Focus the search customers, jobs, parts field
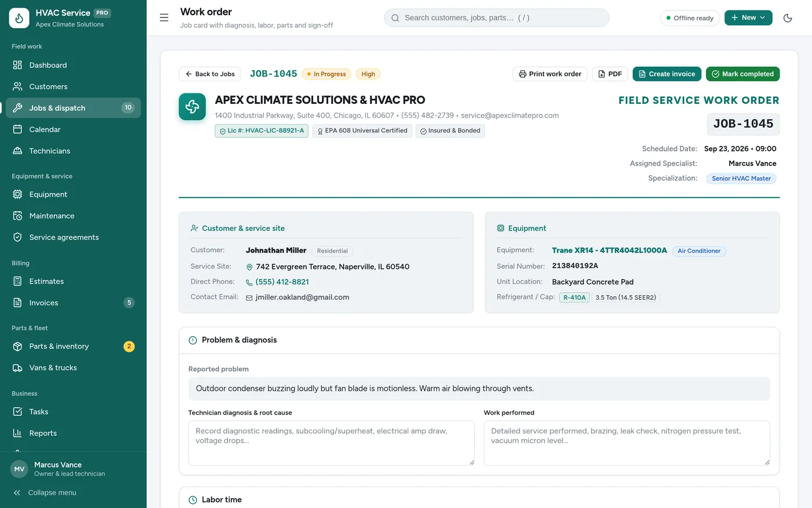The height and width of the screenshot is (508, 812). coord(496,18)
